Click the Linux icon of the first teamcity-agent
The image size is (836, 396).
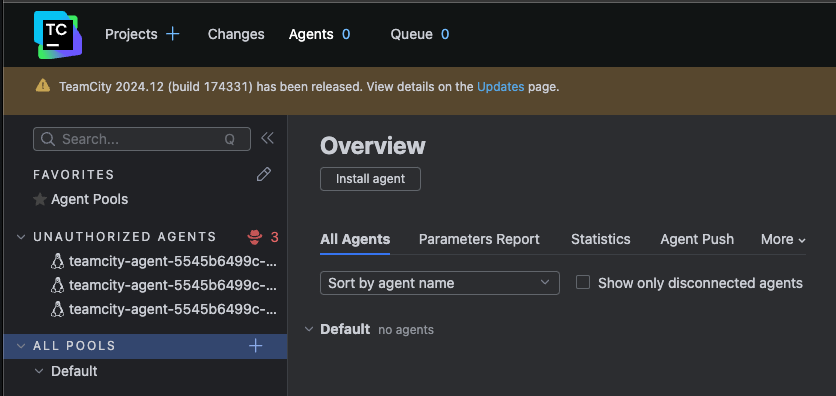coord(57,261)
